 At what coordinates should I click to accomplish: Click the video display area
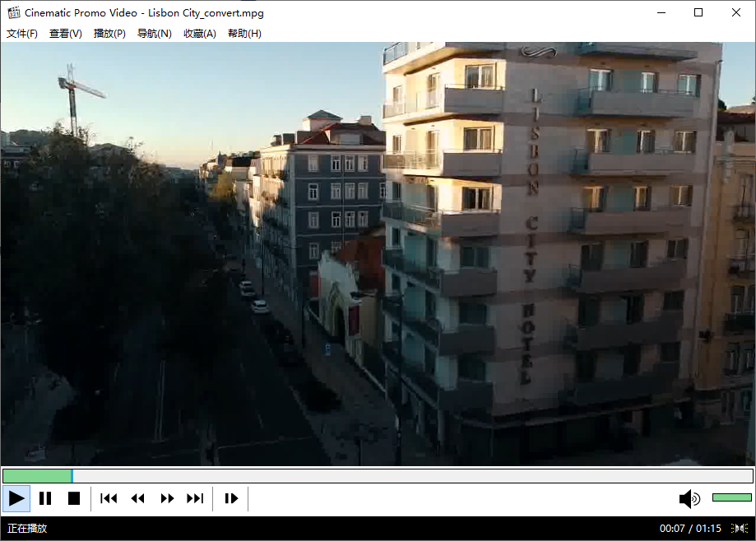pos(378,253)
